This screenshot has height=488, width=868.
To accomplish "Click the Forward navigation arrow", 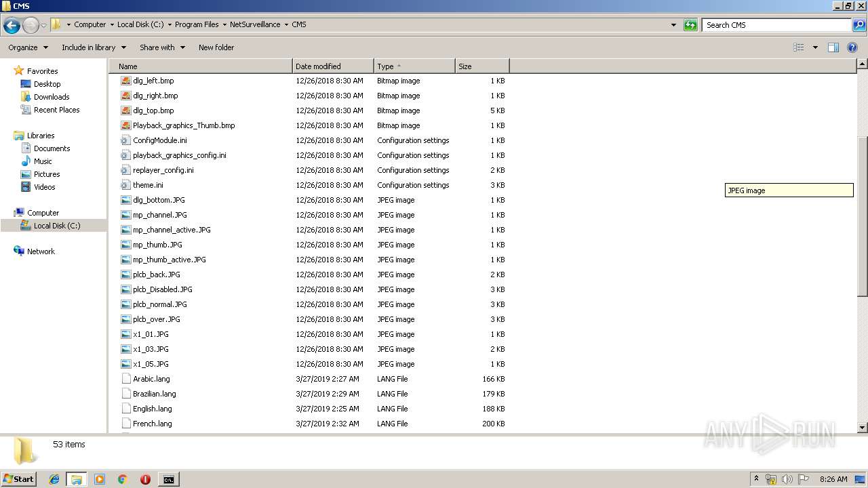I will tap(31, 25).
